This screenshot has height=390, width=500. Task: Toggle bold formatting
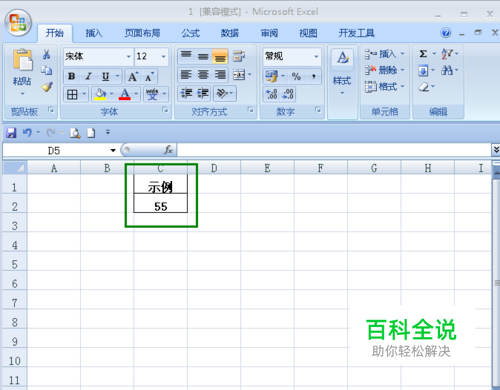(x=71, y=76)
